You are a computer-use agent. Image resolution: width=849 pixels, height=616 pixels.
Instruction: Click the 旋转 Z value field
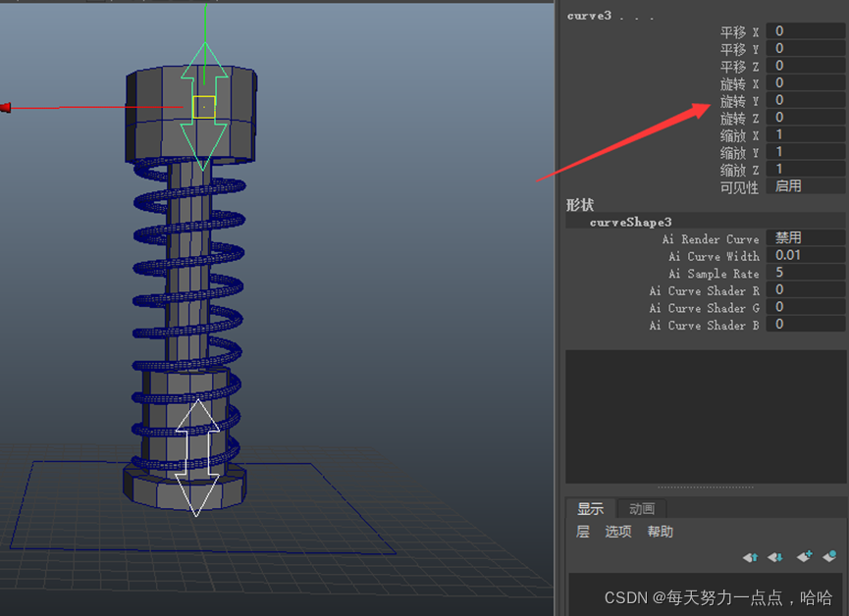tap(806, 118)
